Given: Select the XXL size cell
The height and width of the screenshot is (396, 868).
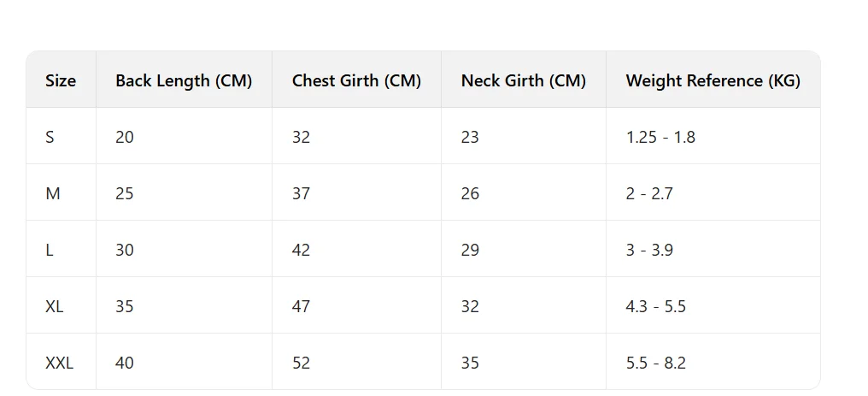Looking at the screenshot, I should pyautogui.click(x=60, y=363).
